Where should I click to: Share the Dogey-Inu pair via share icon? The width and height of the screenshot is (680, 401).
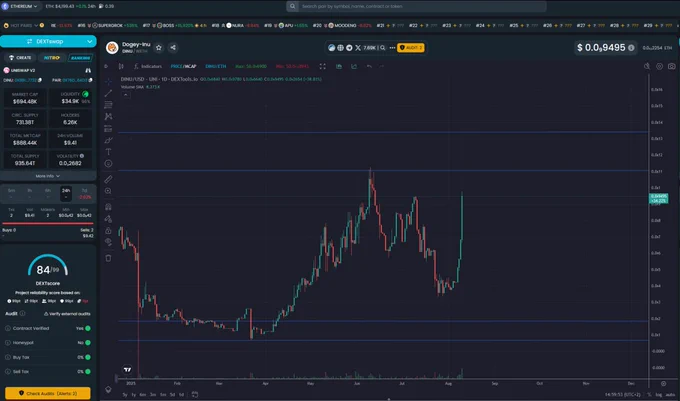[173, 48]
